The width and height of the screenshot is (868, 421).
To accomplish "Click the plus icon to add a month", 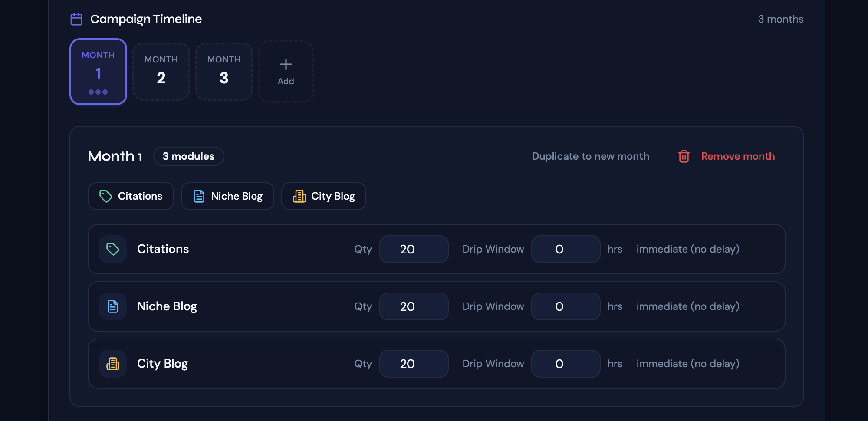I will (286, 64).
